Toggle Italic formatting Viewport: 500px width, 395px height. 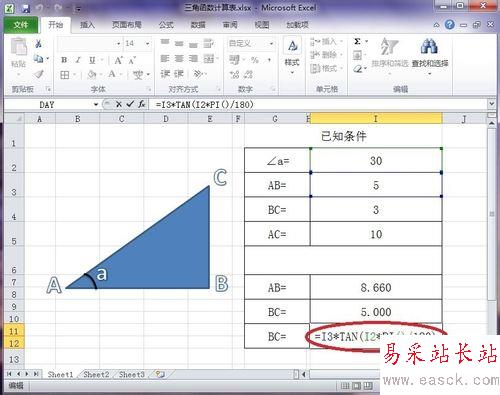coord(78,60)
